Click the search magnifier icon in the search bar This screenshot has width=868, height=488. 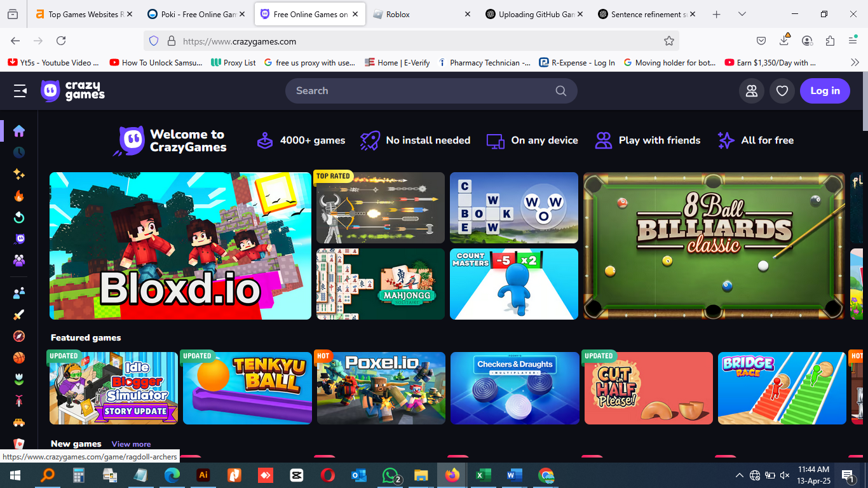click(560, 91)
